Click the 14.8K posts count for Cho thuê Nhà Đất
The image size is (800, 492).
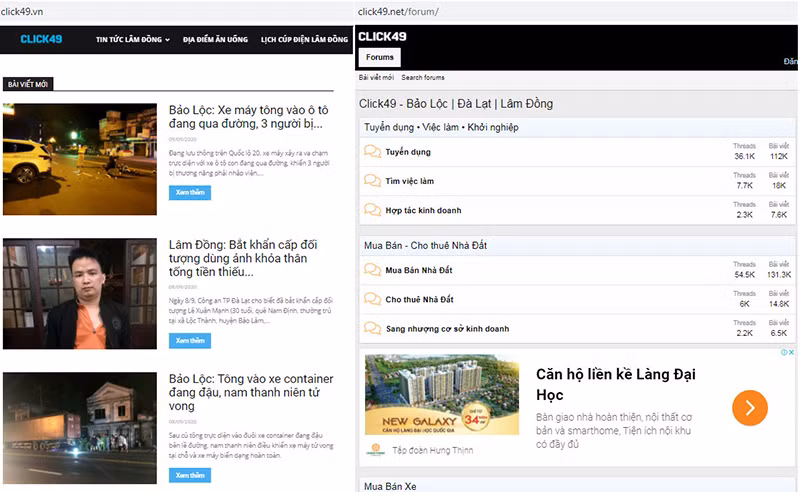[x=779, y=304]
